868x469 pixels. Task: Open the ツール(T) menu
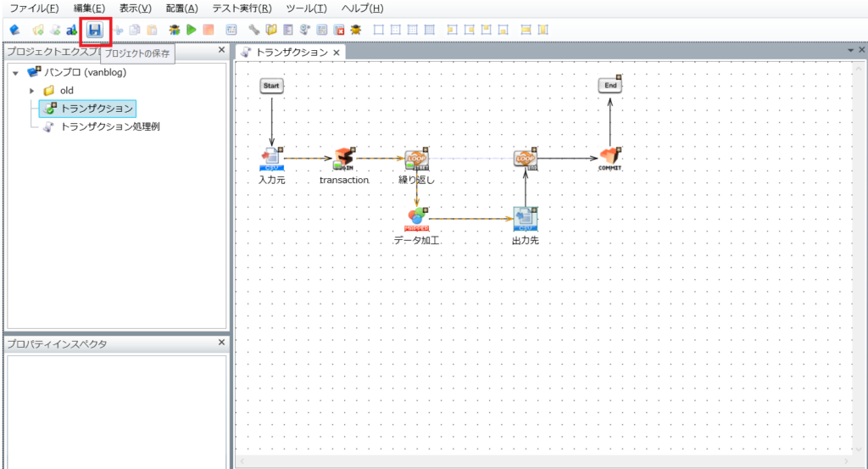tap(306, 8)
